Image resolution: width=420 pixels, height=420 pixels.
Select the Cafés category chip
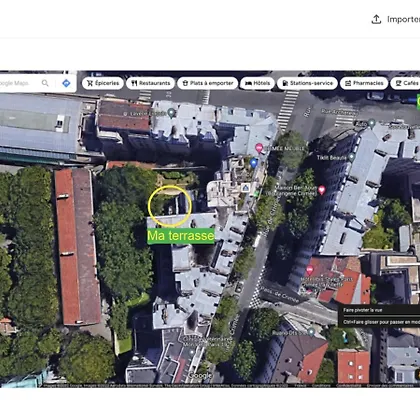405,83
